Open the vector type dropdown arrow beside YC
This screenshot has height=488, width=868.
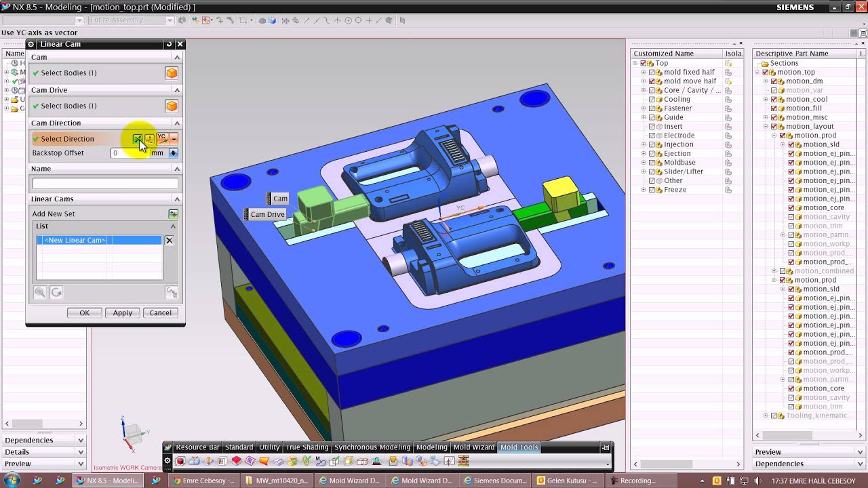tap(174, 139)
